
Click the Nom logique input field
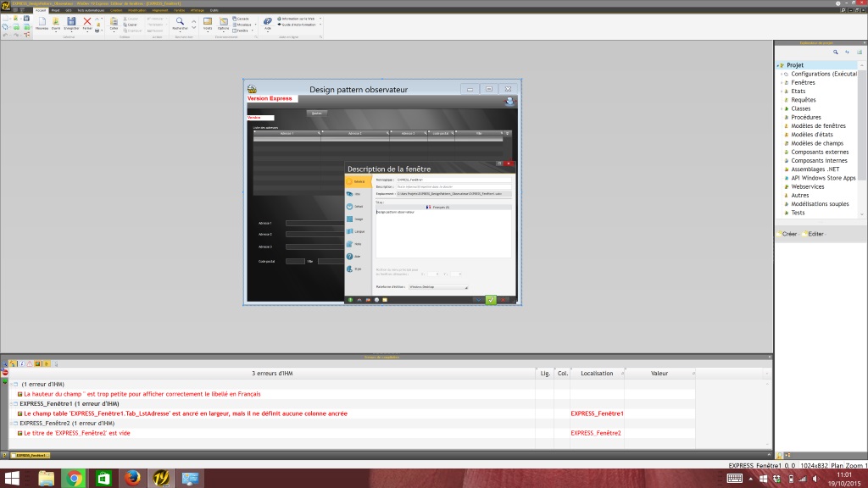click(453, 180)
